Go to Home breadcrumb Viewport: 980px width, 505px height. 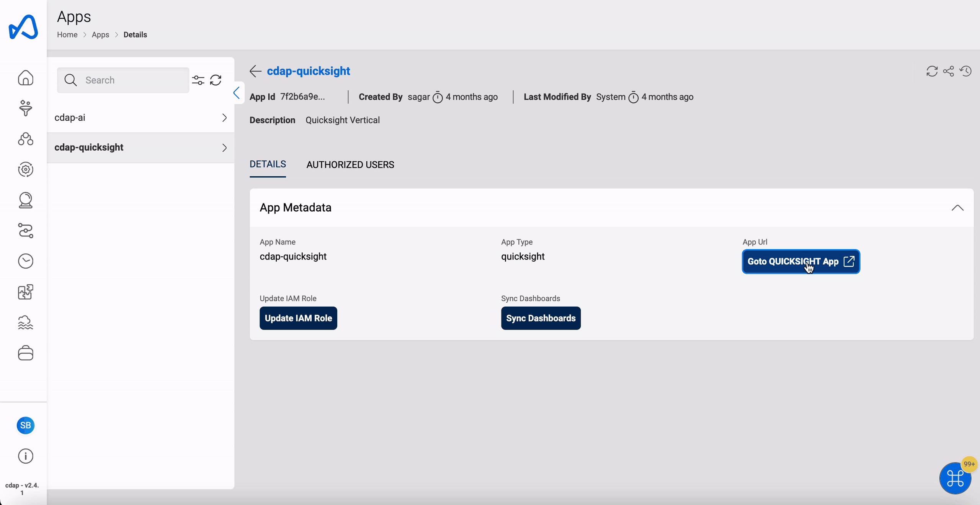coord(67,35)
